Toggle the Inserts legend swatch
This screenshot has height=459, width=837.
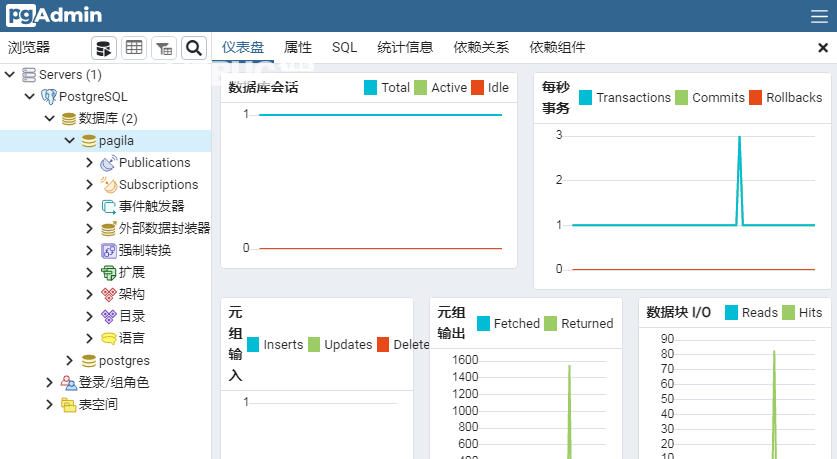[x=253, y=345]
